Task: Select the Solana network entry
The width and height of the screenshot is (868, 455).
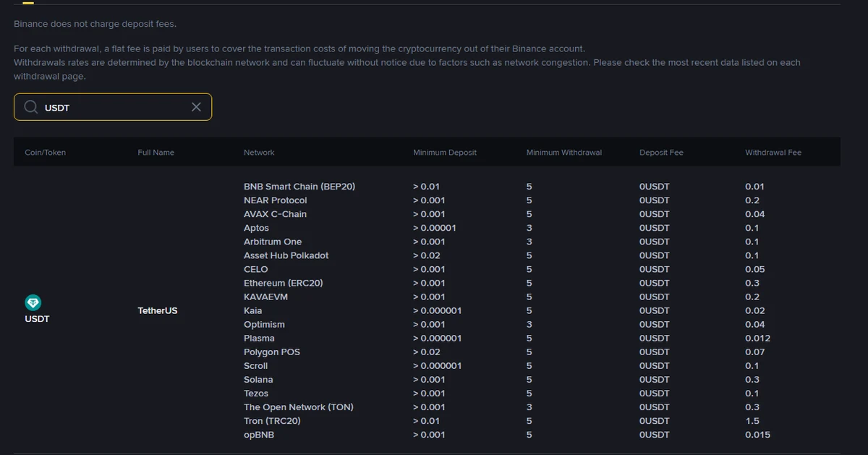Action: pyautogui.click(x=258, y=379)
